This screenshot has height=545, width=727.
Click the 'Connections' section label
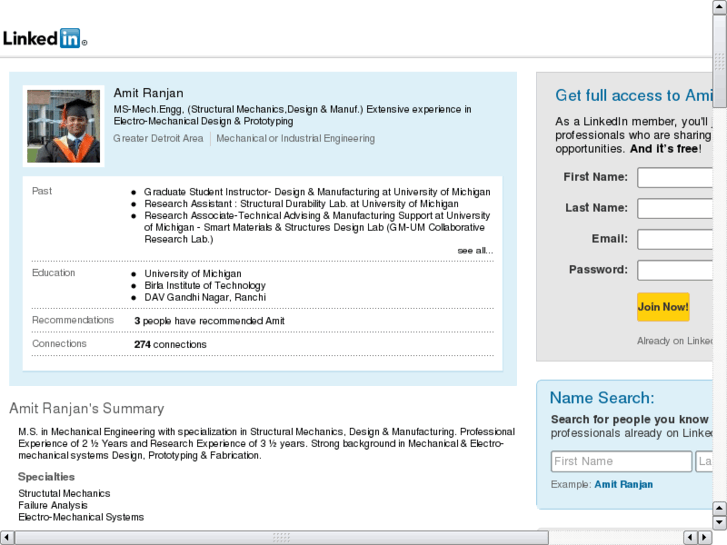pos(59,344)
